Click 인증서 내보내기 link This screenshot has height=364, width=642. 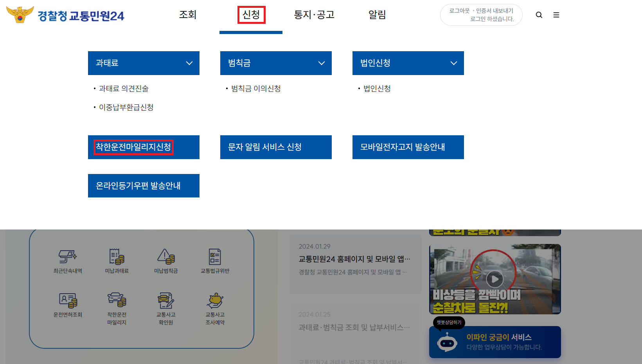[495, 11]
